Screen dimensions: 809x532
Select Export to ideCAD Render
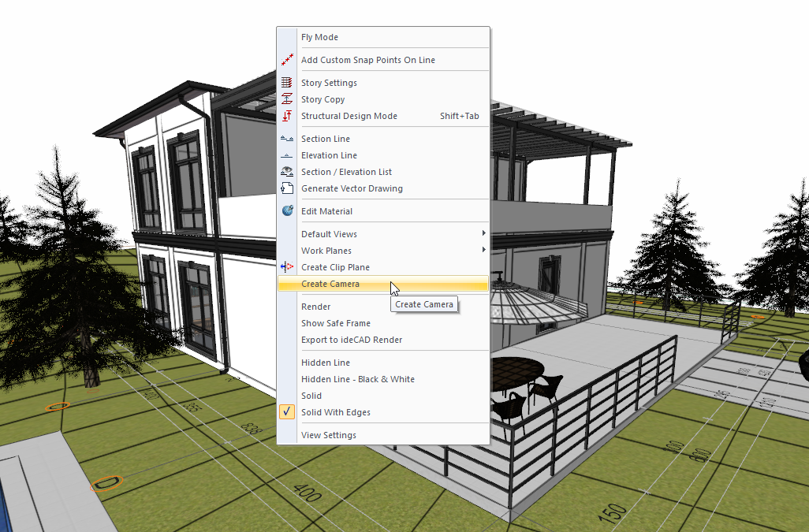[351, 340]
